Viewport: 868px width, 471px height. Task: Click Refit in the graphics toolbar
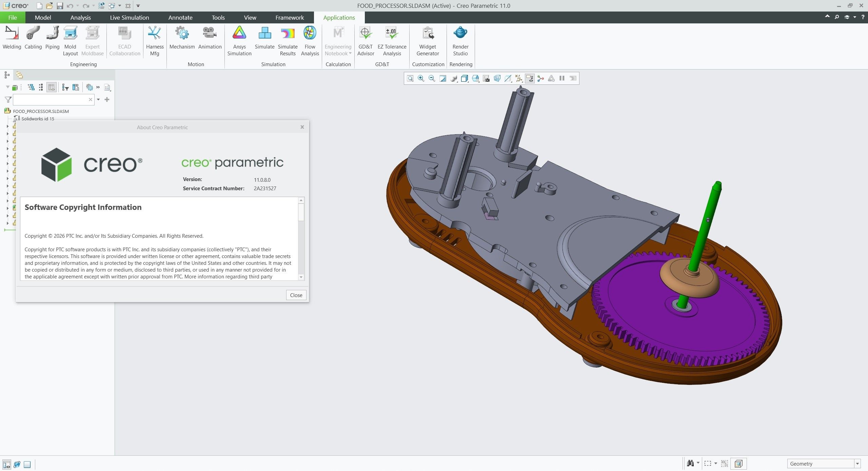click(410, 79)
